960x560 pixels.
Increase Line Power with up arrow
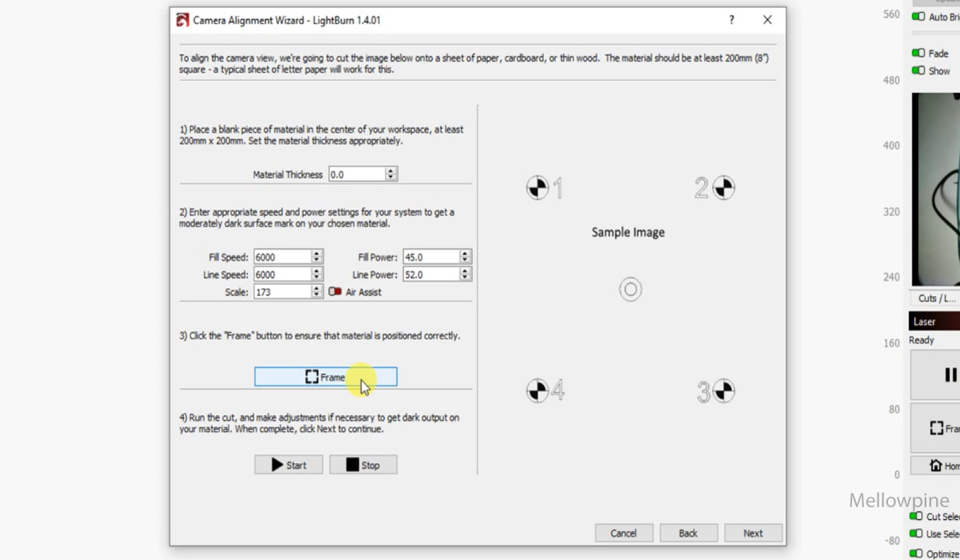coord(465,270)
